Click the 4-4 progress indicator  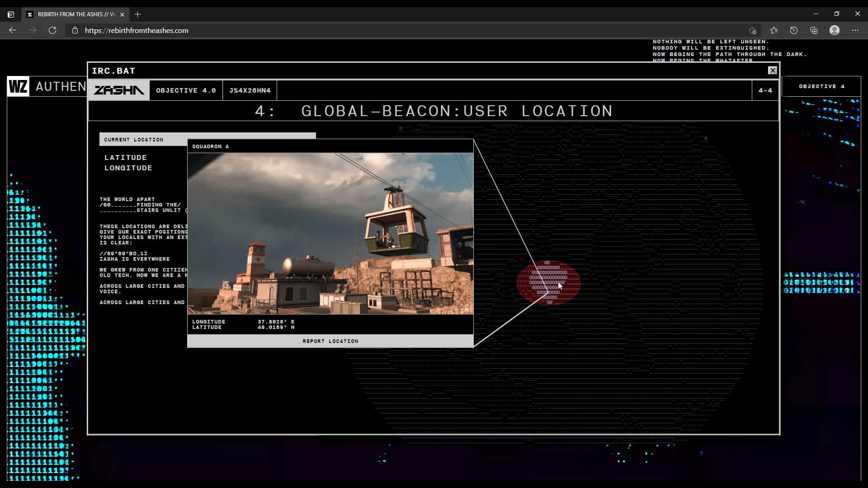click(x=765, y=90)
